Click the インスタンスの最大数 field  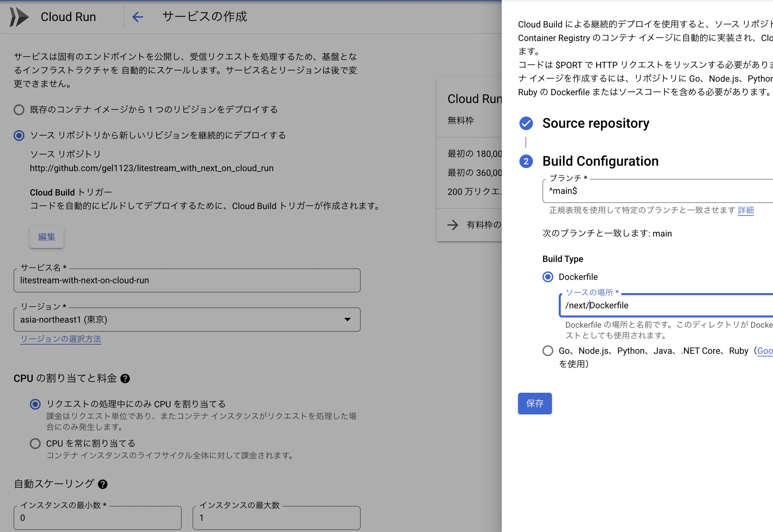[276, 518]
